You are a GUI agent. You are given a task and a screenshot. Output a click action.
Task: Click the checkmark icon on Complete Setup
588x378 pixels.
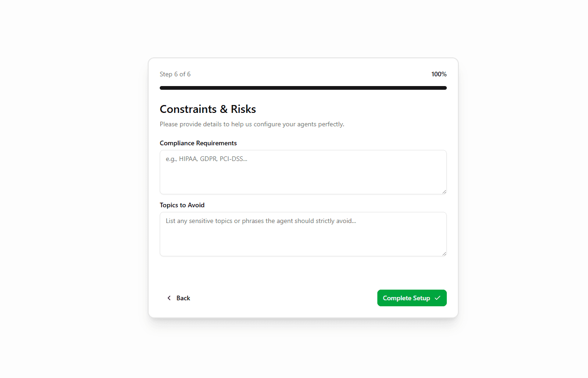coord(437,298)
